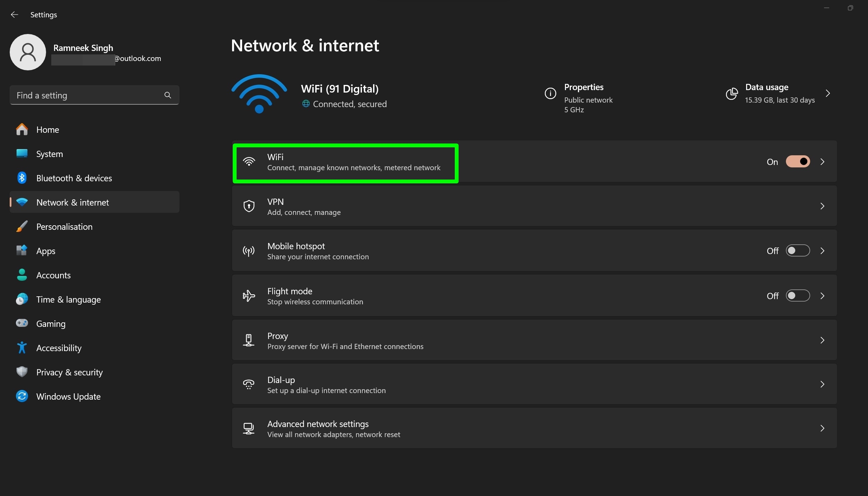Click the Data usage pie chart icon
Image resolution: width=868 pixels, height=496 pixels.
(732, 94)
